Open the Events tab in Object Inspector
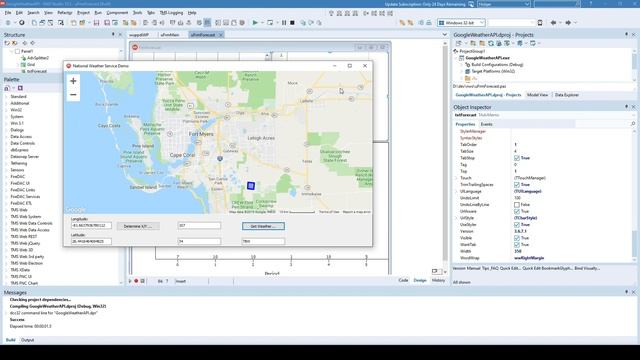This screenshot has height=360, width=640. pos(487,124)
